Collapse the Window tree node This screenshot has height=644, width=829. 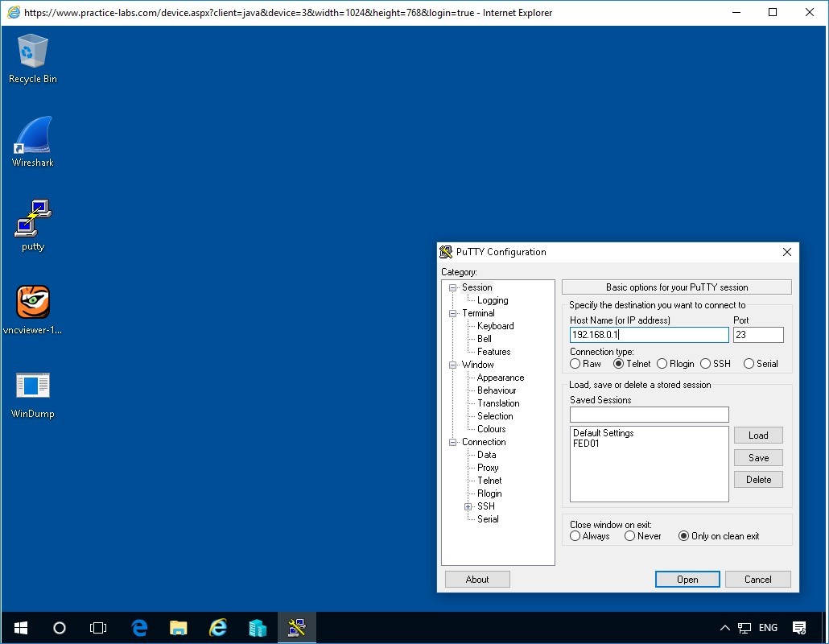coord(452,365)
